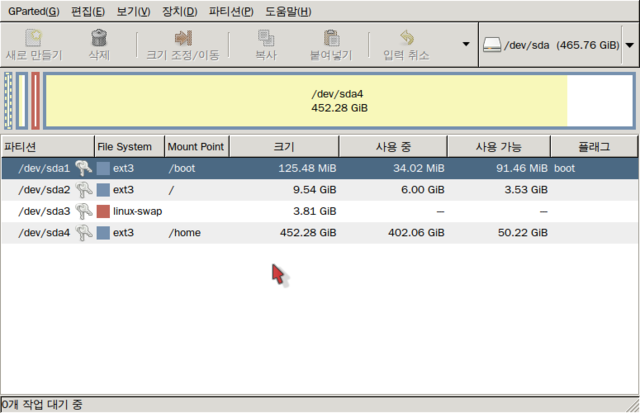The width and height of the screenshot is (640, 413).
Task: Select the /dev/sda2 block in disk map
Action: pyautogui.click(x=22, y=101)
